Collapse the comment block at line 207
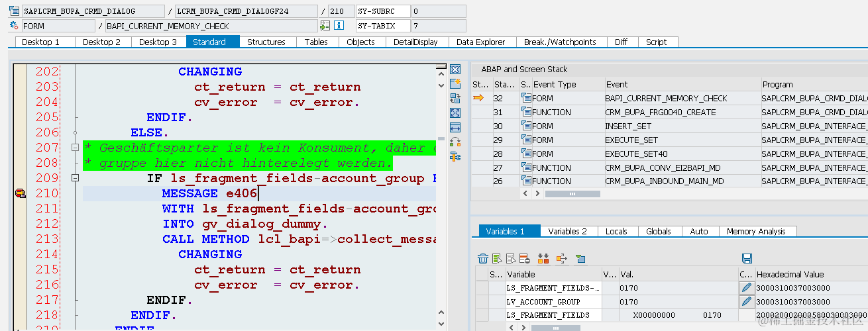Viewport: 868px width, 331px height. coord(75,148)
